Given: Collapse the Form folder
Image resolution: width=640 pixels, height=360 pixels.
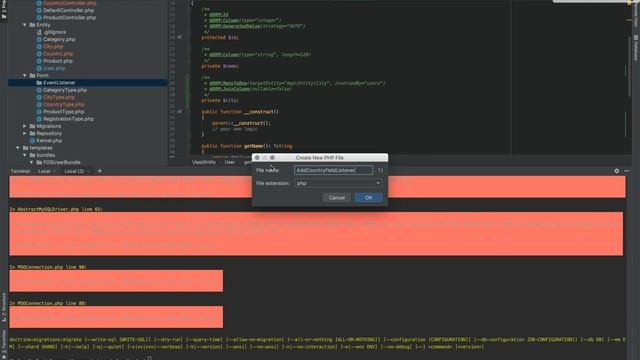Looking at the screenshot, I should point(24,76).
